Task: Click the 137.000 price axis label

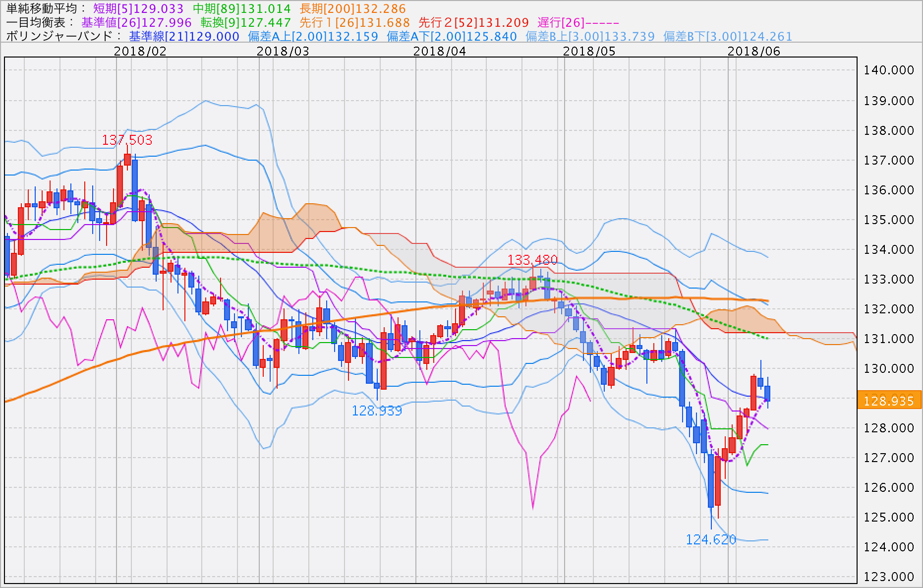Action: click(x=889, y=160)
